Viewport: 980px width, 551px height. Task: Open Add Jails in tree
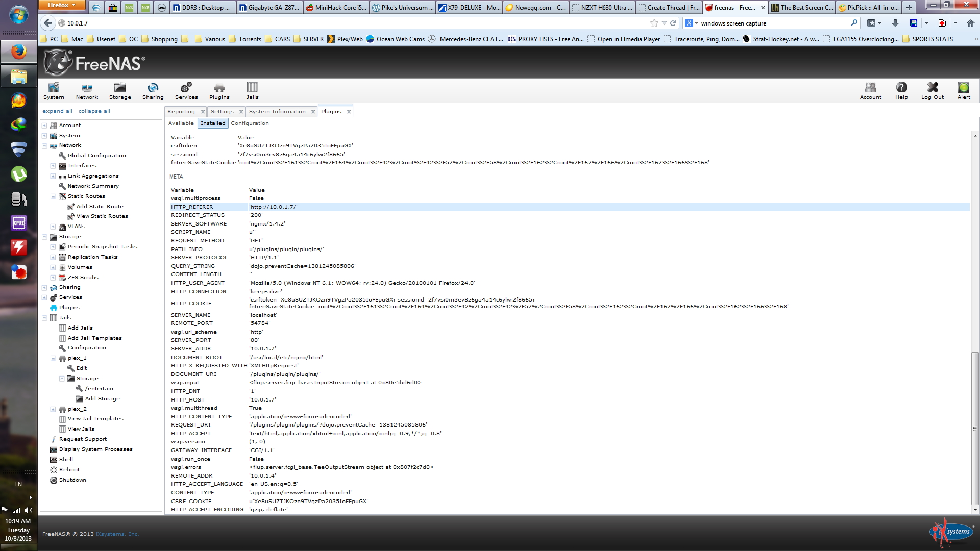point(80,328)
